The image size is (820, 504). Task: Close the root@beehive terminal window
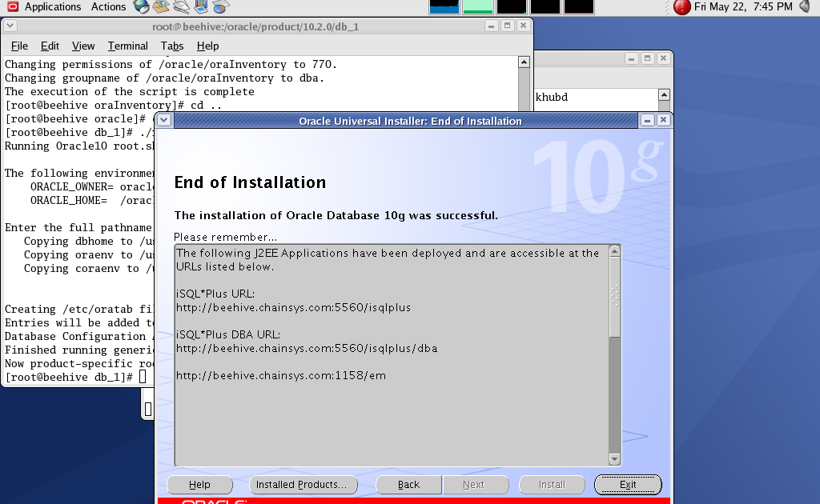(523, 26)
